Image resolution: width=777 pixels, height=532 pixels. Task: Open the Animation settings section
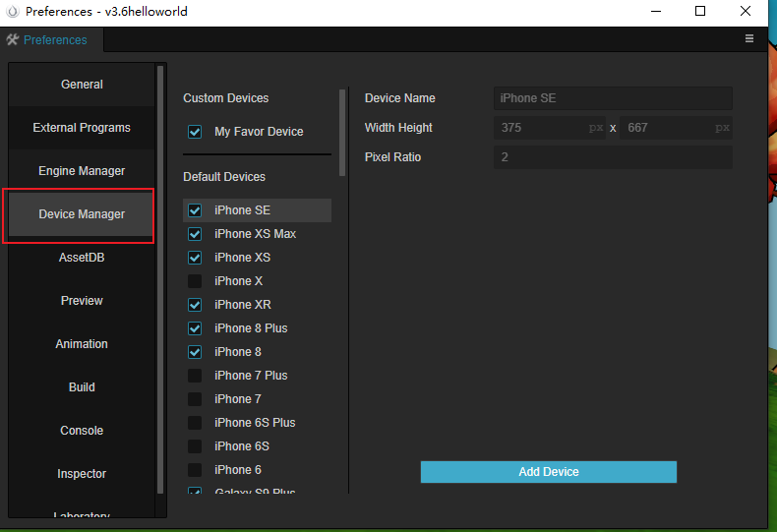82,344
